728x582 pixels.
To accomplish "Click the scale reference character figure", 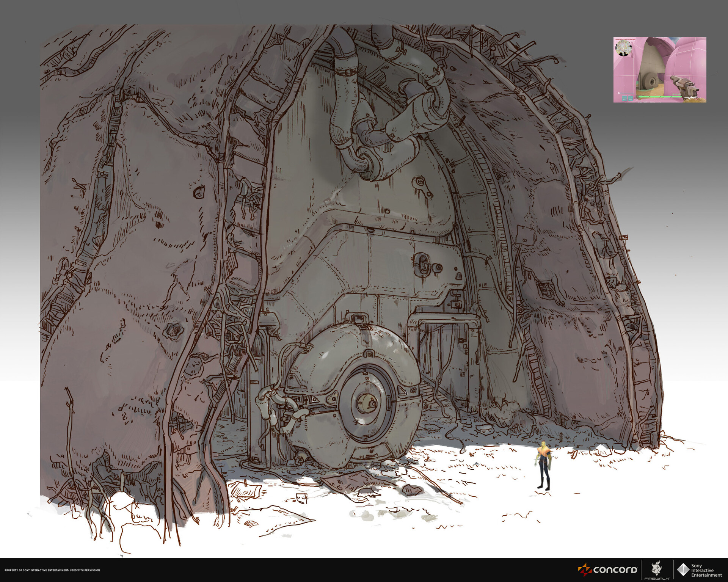I will 543,466.
